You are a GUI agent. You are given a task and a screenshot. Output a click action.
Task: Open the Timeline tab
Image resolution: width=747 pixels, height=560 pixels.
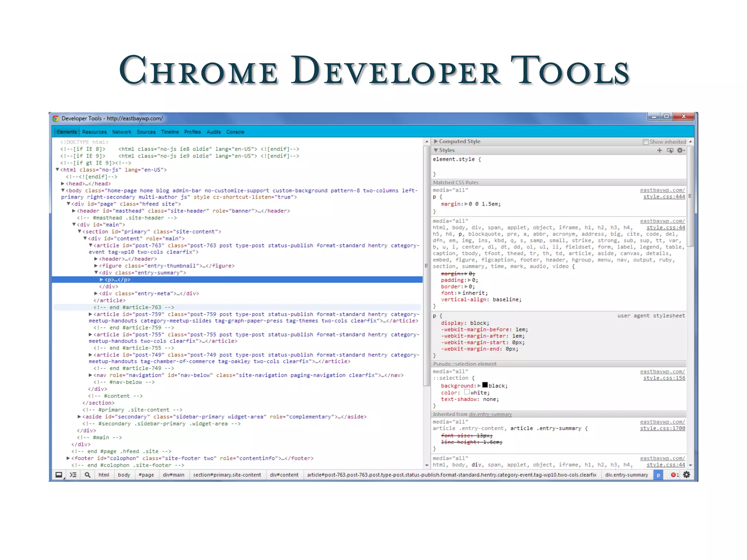[170, 132]
